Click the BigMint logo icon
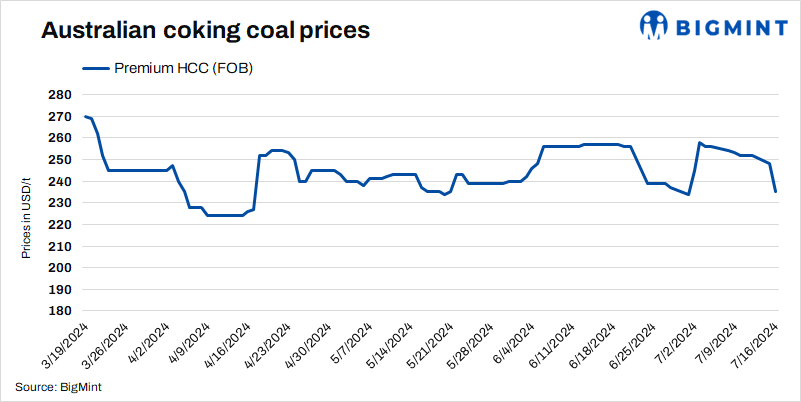This screenshot has height=402, width=801. pos(650,25)
